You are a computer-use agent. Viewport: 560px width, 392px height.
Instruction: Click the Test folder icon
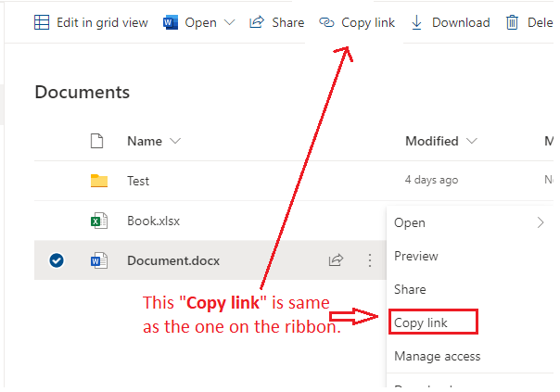click(x=99, y=181)
